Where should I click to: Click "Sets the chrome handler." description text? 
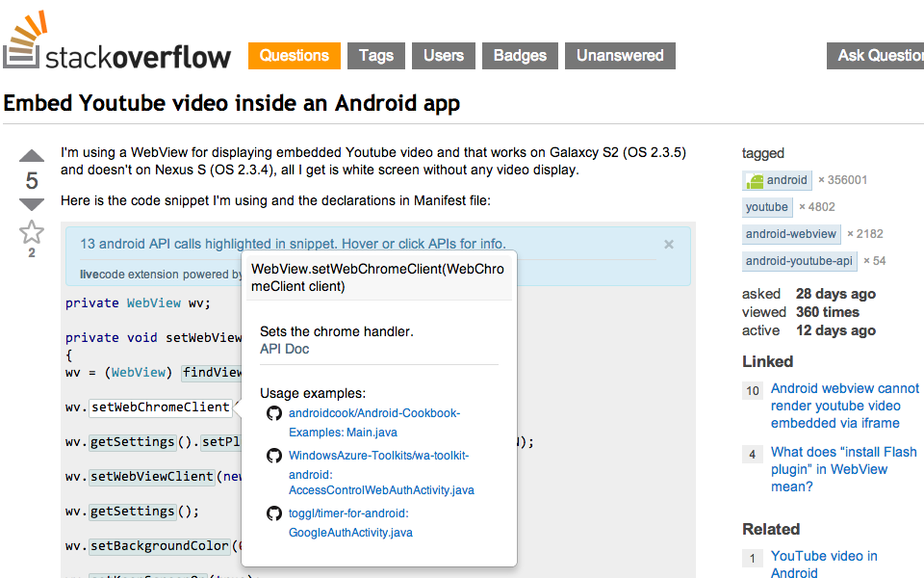(337, 331)
